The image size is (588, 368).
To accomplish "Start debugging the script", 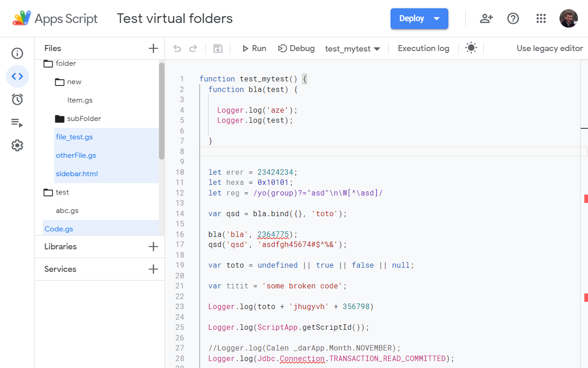I will pyautogui.click(x=296, y=48).
